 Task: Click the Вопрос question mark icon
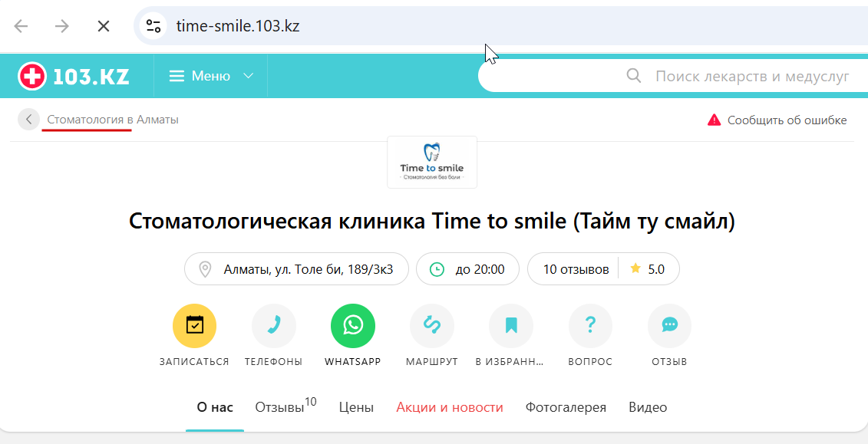(x=590, y=326)
